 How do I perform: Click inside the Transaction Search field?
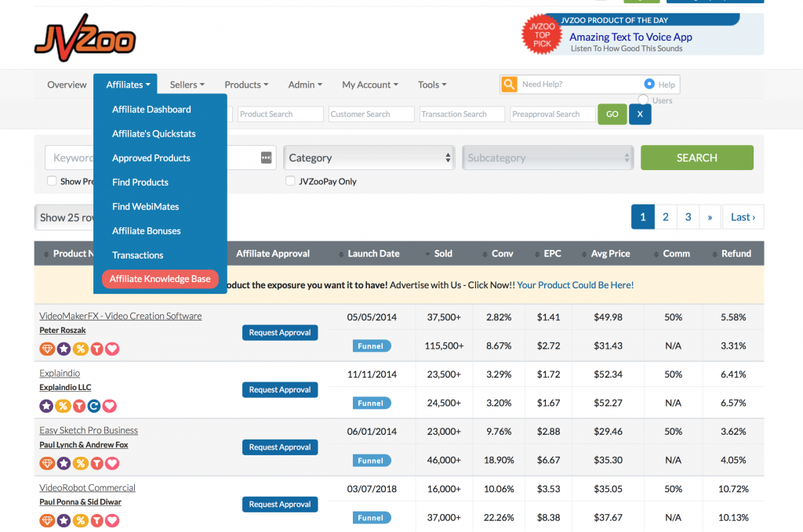[462, 114]
